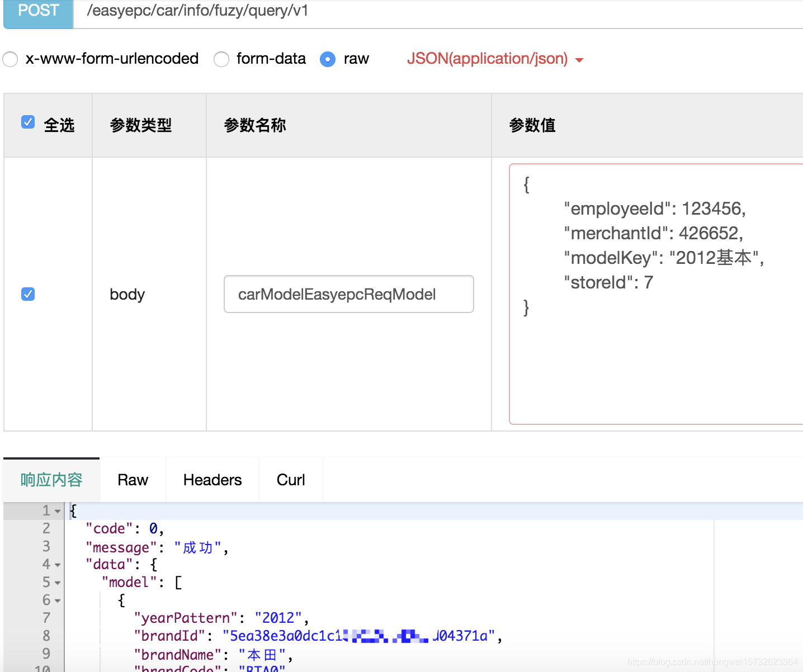
Task: Collapse the fold arrow on line 1
Action: [x=58, y=511]
